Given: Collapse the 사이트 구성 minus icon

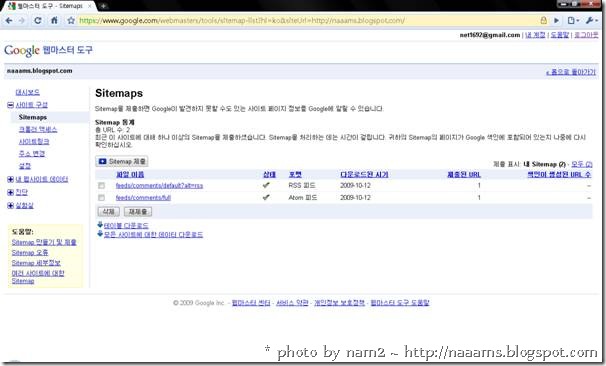Looking at the screenshot, I should (10, 105).
